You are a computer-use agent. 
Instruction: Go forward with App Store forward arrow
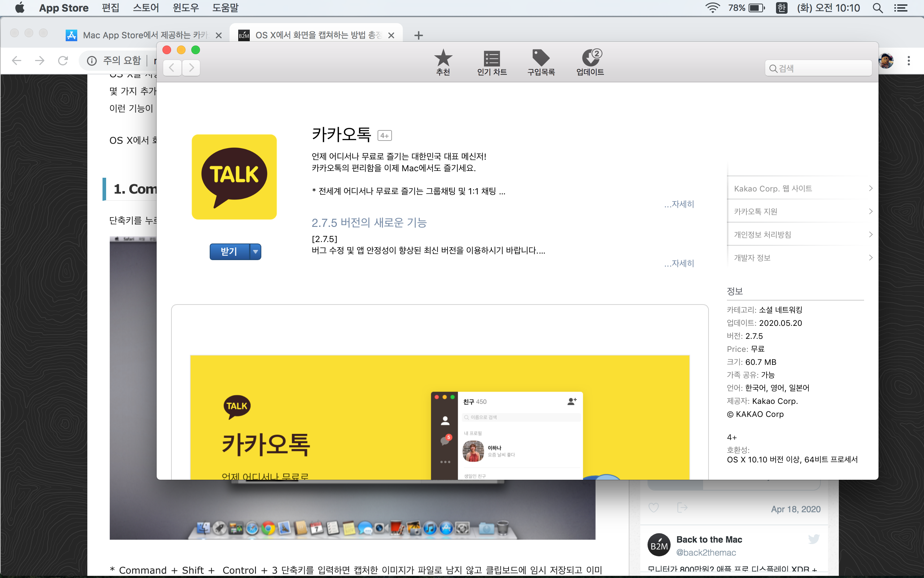click(191, 68)
